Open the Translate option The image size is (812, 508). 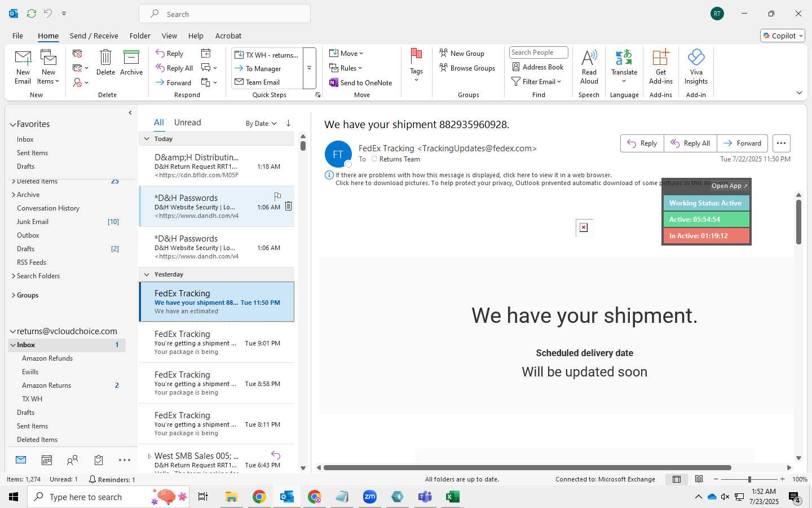624,67
